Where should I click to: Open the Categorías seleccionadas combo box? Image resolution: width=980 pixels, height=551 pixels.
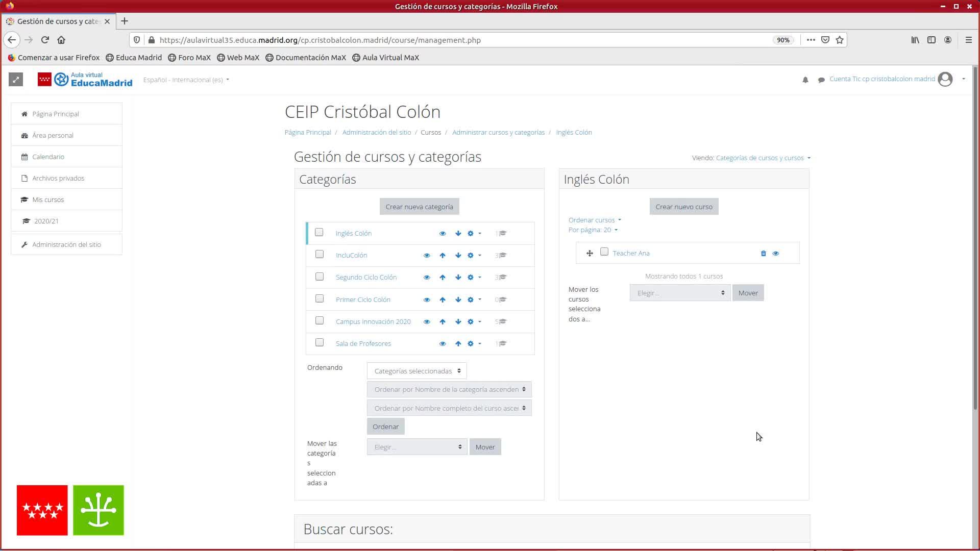point(416,371)
